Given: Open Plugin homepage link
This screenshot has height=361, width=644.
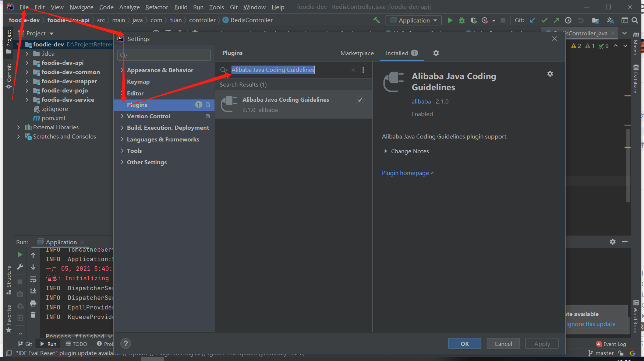Looking at the screenshot, I should [x=407, y=173].
